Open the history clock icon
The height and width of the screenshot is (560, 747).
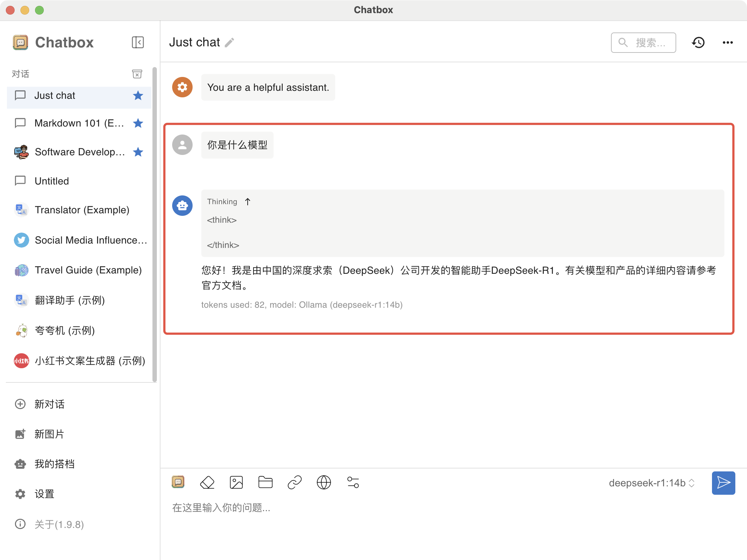pyautogui.click(x=698, y=43)
